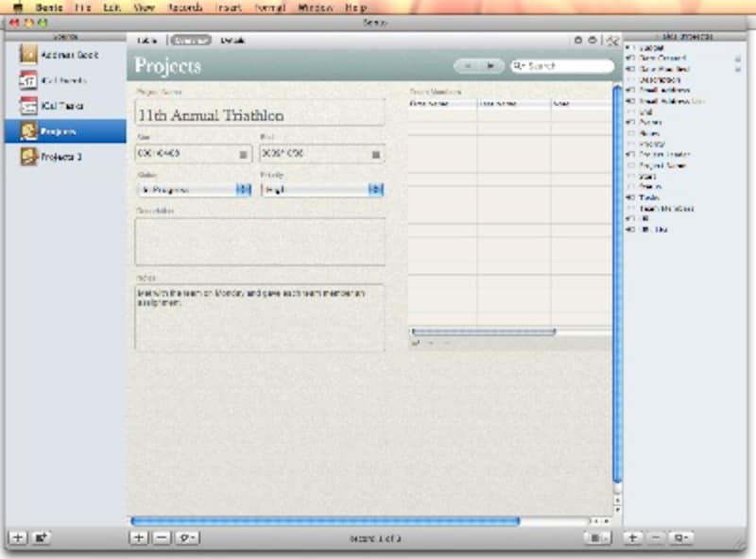
Task: Click the add library plus button
Action: tap(17, 537)
